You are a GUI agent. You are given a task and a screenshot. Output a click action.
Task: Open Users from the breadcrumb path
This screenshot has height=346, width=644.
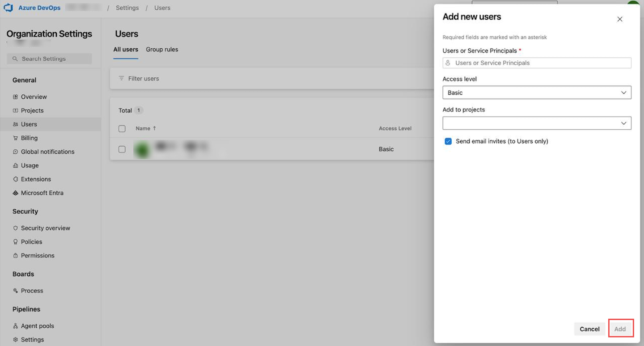(x=162, y=8)
